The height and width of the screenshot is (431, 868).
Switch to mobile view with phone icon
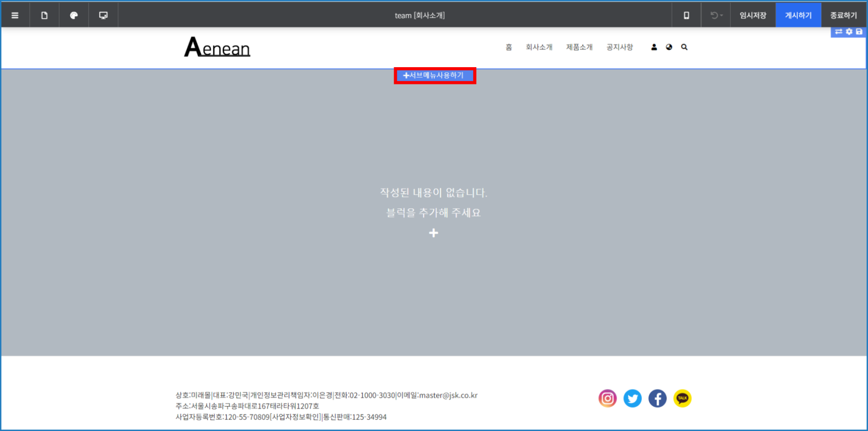pos(686,16)
